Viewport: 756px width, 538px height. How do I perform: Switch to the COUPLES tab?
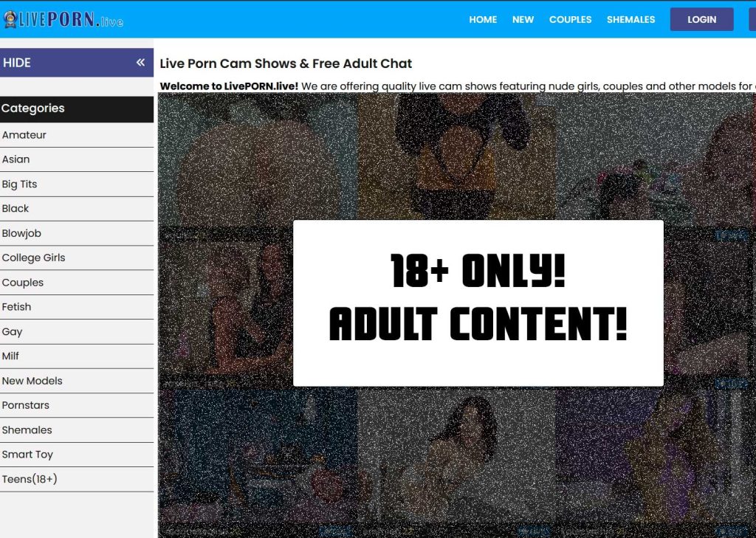point(570,20)
